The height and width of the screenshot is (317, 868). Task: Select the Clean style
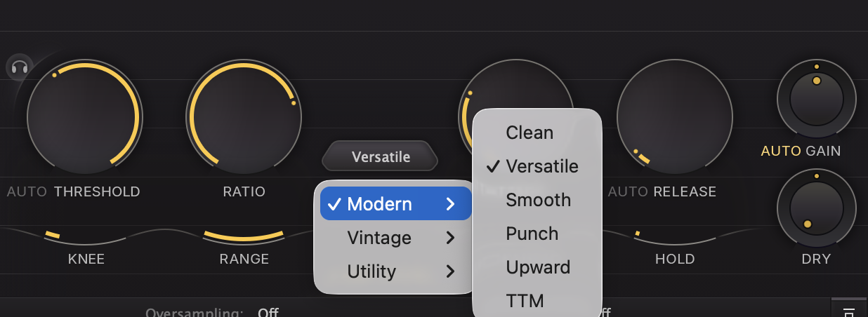coord(530,133)
